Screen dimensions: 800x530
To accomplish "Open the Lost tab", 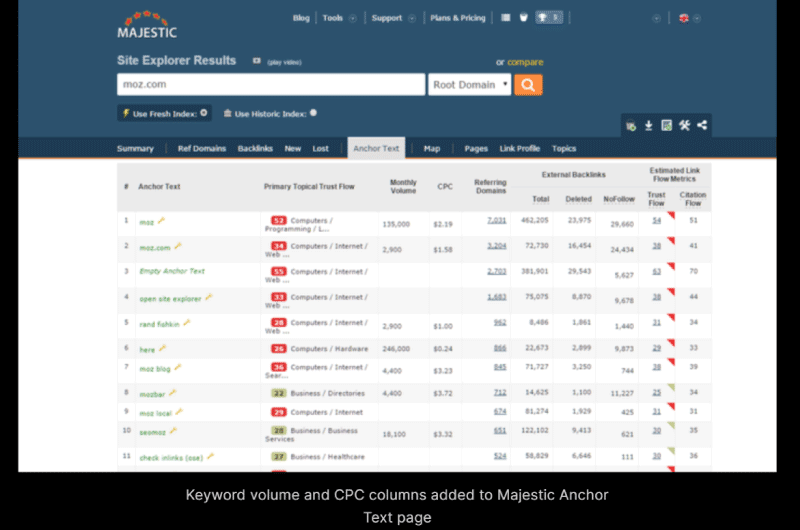I will tap(320, 148).
